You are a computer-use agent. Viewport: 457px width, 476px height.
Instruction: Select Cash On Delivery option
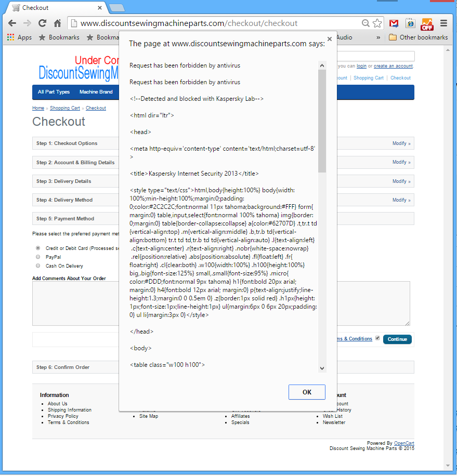coord(38,266)
